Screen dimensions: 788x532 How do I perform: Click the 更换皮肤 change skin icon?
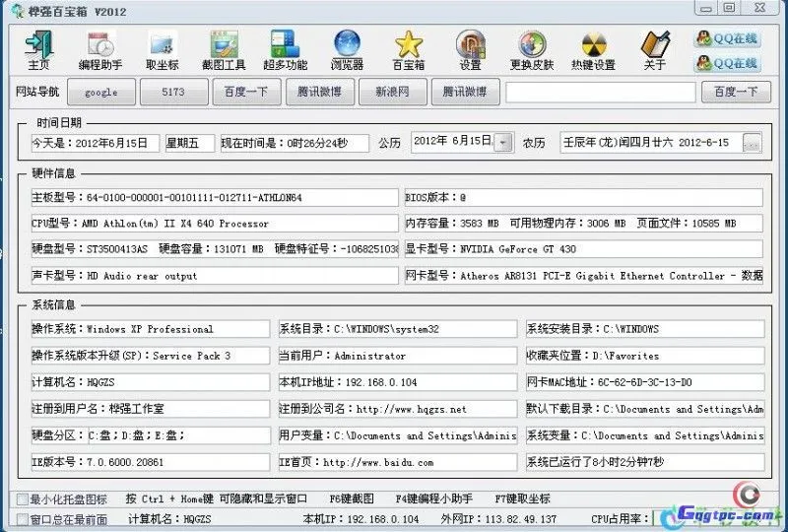532,50
